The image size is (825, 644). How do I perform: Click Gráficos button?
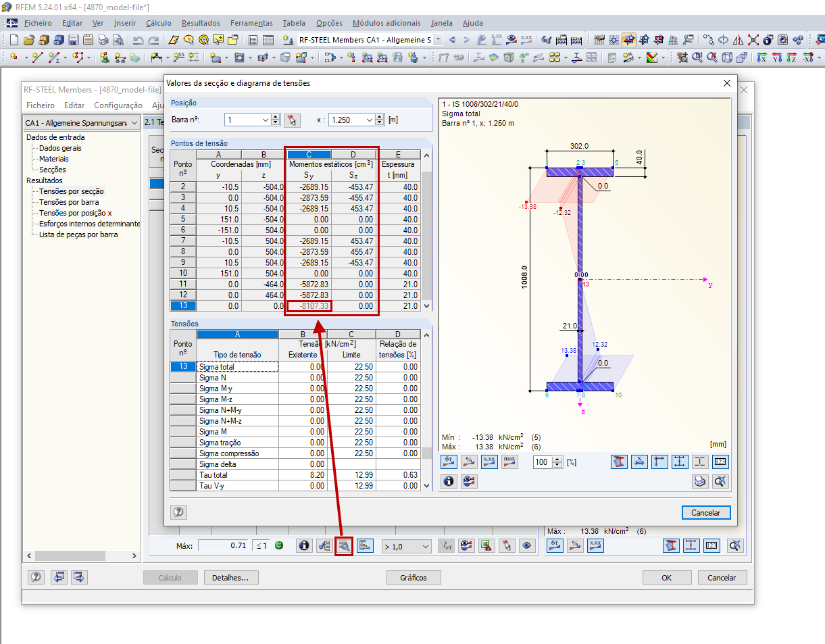414,578
